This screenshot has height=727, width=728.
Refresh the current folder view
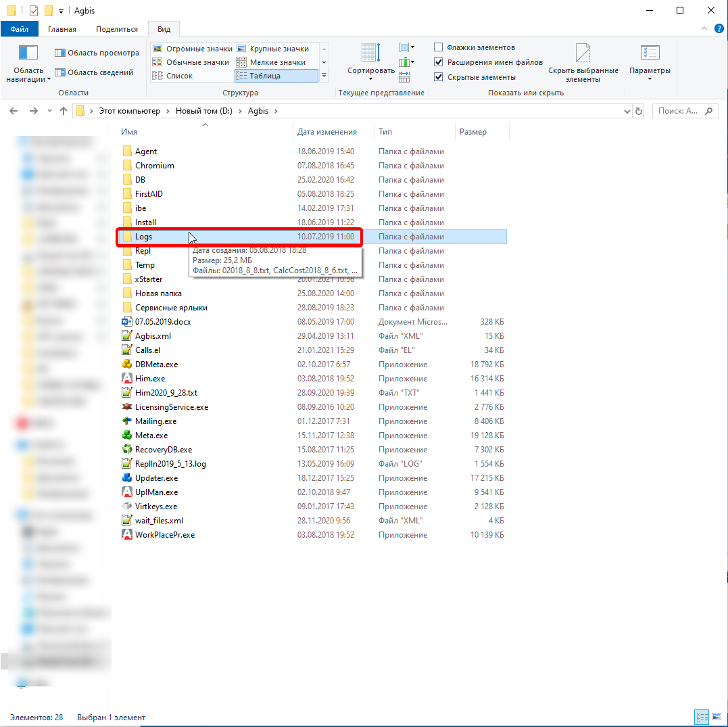pyautogui.click(x=638, y=111)
